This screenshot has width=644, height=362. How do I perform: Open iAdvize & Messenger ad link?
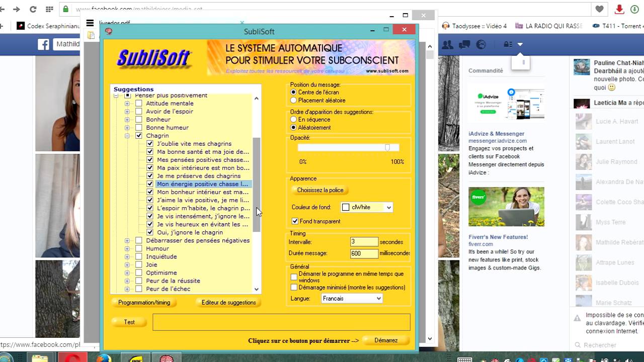click(x=496, y=134)
